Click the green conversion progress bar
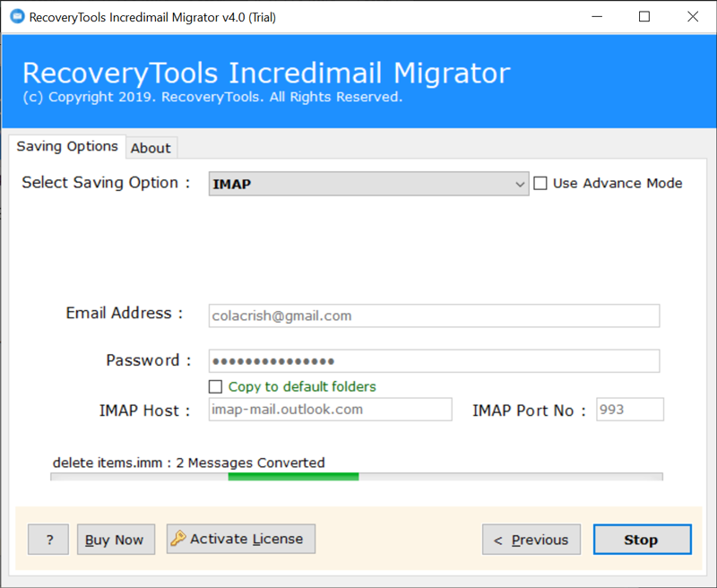717x588 pixels. (357, 477)
